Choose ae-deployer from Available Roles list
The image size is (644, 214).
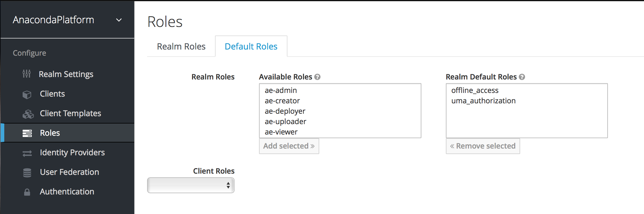(285, 111)
